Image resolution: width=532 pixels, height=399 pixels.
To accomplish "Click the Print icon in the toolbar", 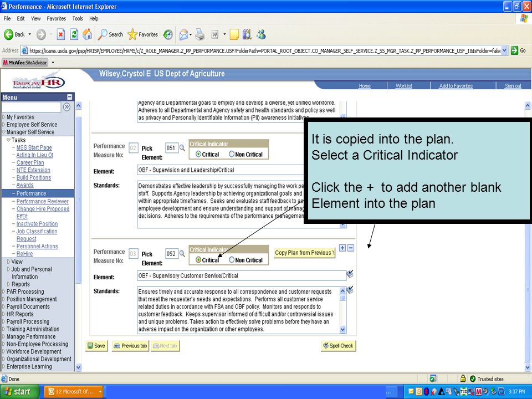I will [x=200, y=34].
